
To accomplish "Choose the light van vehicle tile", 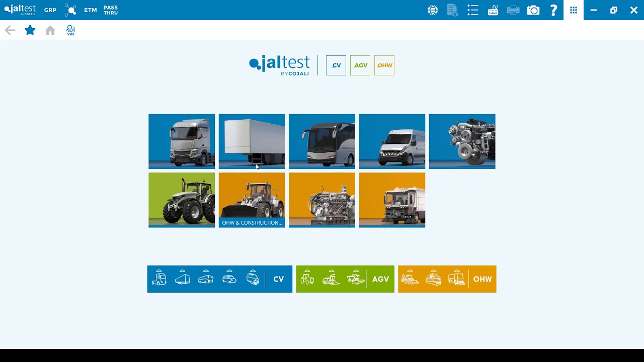I will [x=392, y=141].
